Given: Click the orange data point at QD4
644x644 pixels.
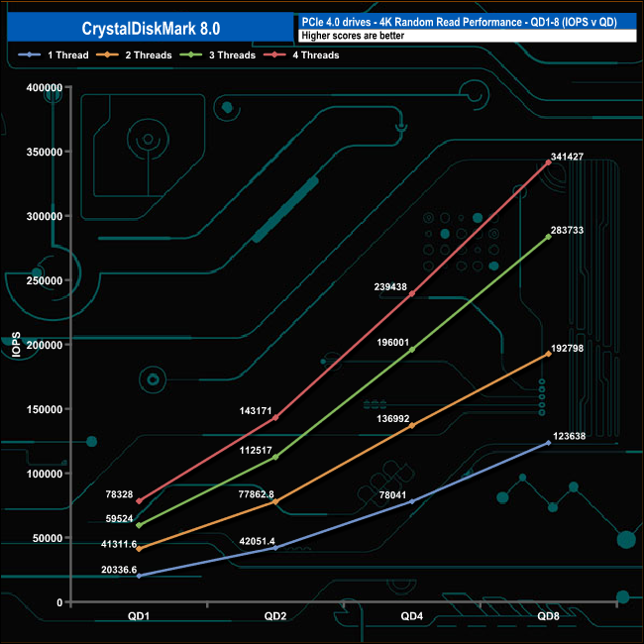Looking at the screenshot, I should (412, 426).
